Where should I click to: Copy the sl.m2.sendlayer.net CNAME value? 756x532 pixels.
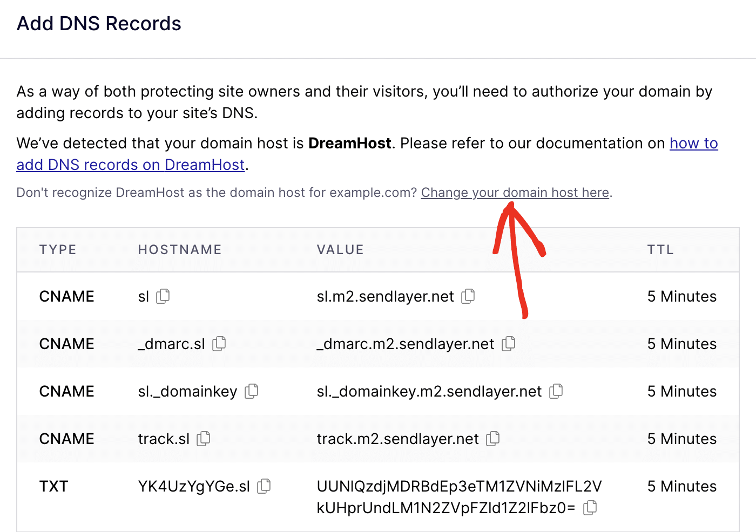pos(468,296)
